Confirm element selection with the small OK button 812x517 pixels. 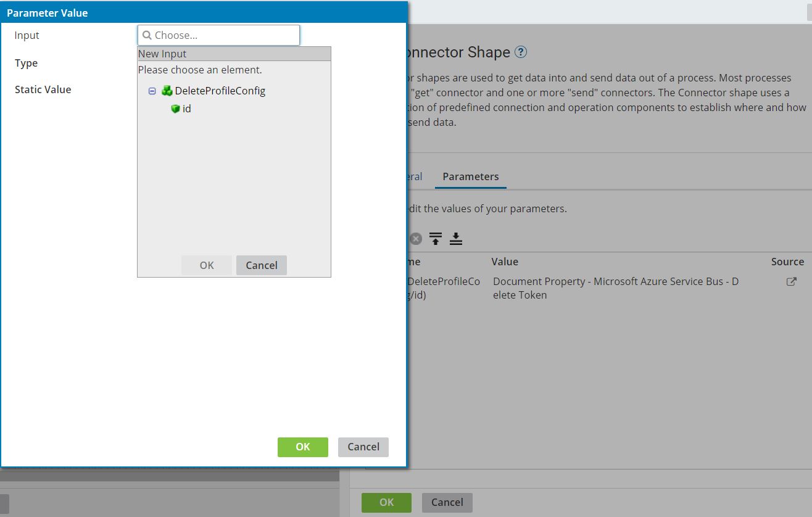[206, 265]
